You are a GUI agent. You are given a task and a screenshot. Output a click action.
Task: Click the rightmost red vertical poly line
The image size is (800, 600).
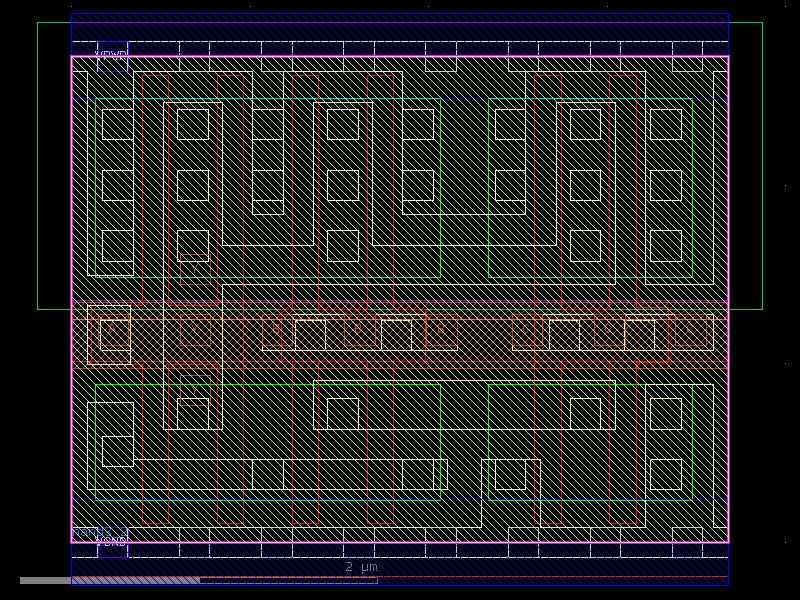point(637,200)
